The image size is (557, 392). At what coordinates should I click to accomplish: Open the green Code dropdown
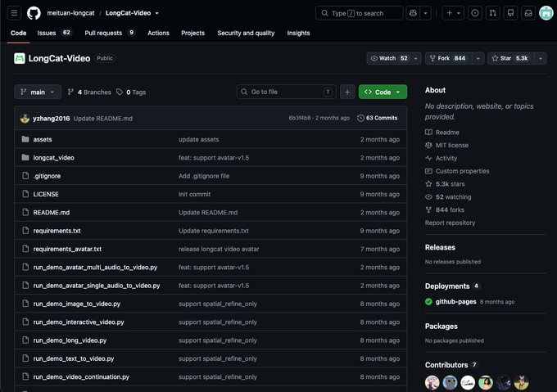point(383,92)
